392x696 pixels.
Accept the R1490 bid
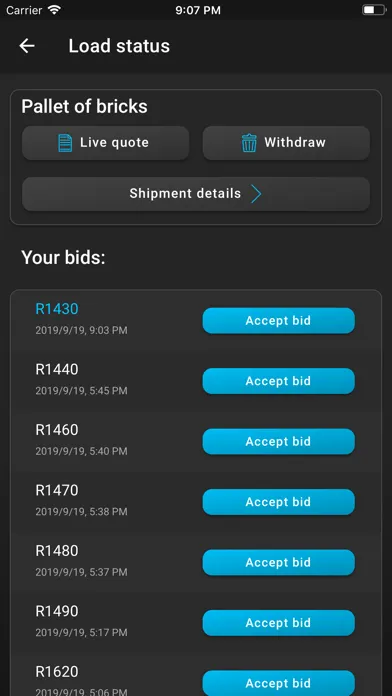(x=279, y=622)
